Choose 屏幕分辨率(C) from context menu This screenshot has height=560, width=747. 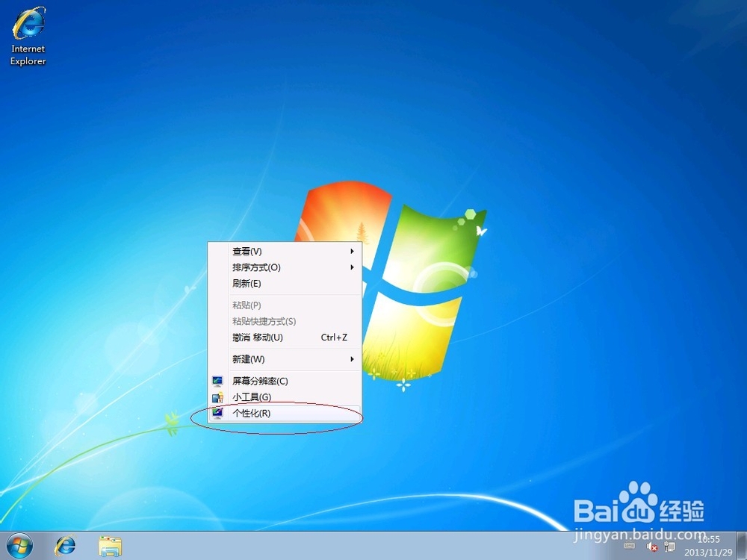click(x=285, y=381)
